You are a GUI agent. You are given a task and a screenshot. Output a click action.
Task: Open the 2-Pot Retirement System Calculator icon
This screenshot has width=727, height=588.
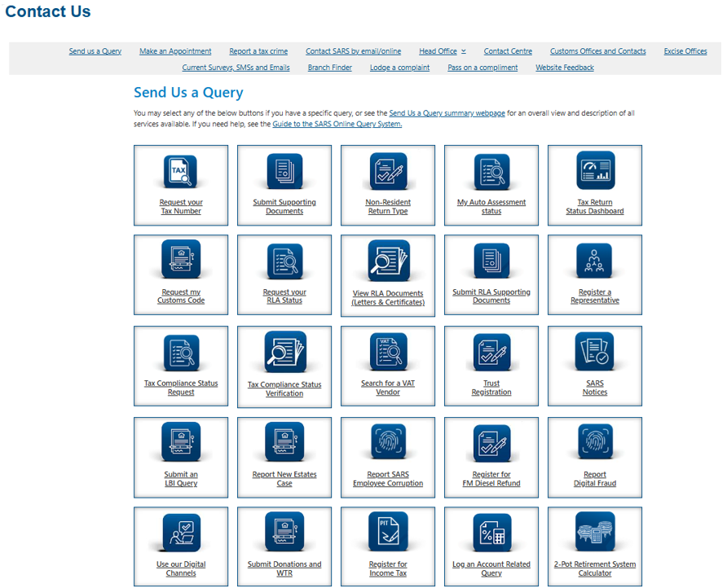tap(595, 531)
